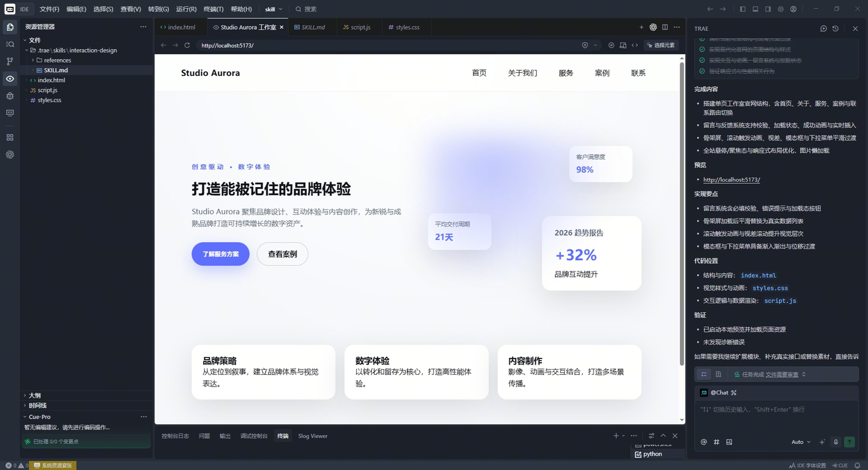This screenshot has height=470, width=868.
Task: Expand the 大纲 outline section
Action: pos(35,395)
